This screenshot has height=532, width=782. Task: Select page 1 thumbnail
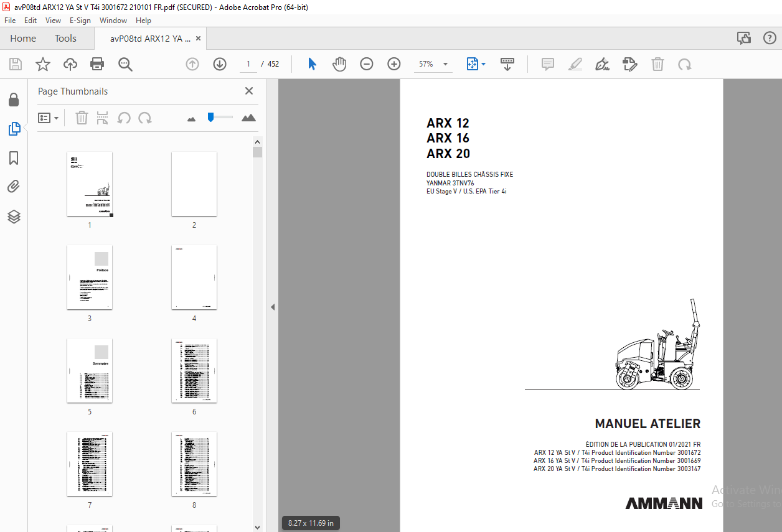tap(90, 184)
